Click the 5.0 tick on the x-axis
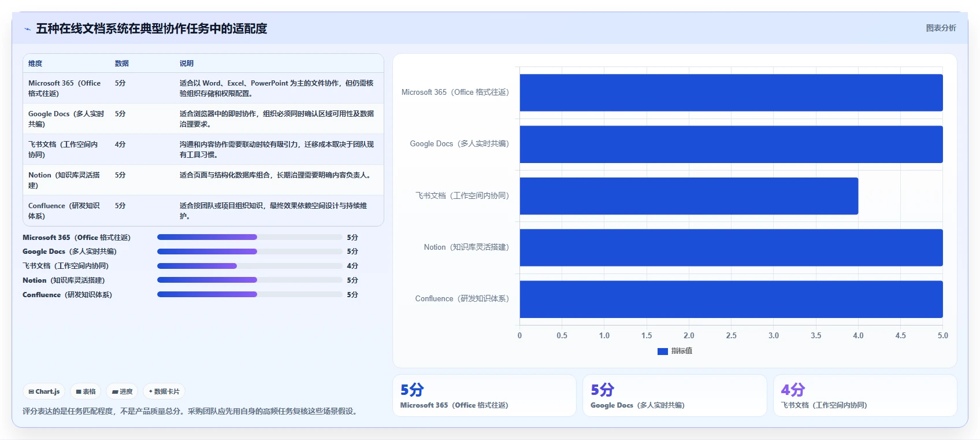Viewport: 980px width, 440px height. tap(942, 335)
